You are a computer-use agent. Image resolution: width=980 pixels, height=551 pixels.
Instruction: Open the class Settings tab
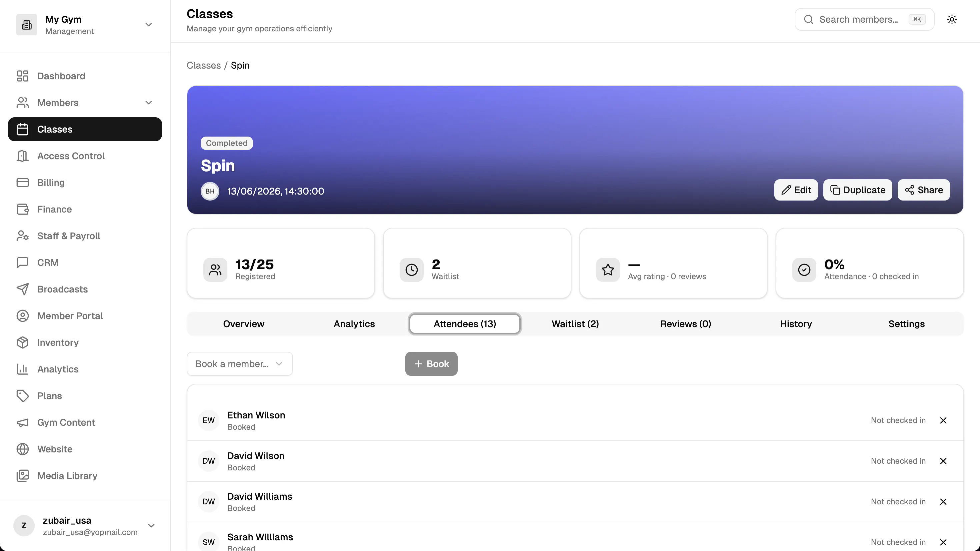pyautogui.click(x=907, y=324)
